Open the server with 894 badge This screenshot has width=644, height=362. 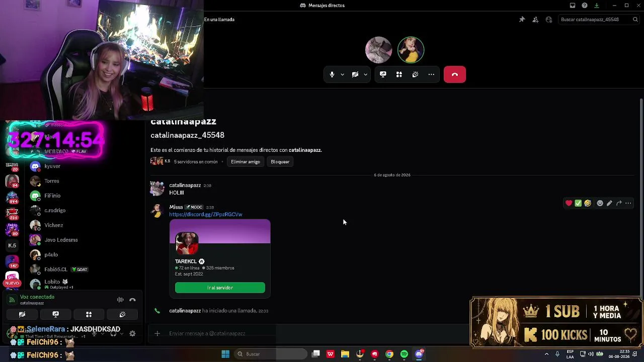[x=12, y=197]
